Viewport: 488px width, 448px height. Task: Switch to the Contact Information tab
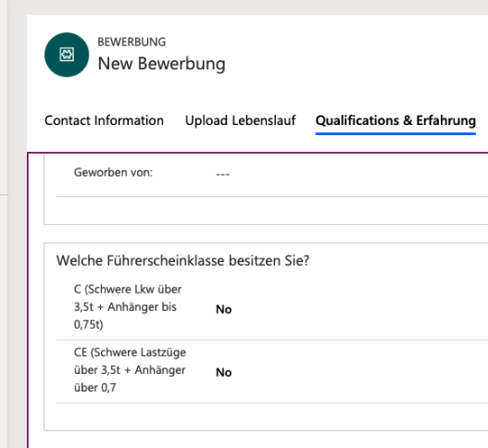coord(104,120)
